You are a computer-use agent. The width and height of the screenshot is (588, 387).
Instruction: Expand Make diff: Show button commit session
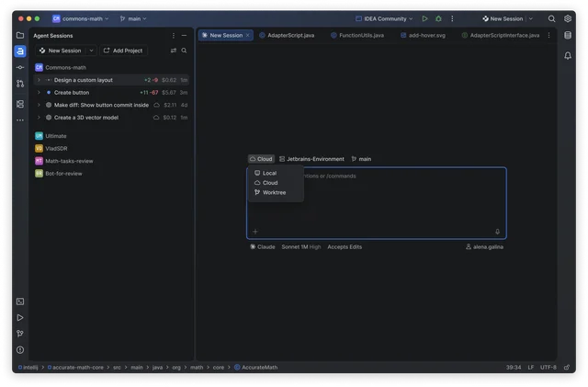(39, 105)
